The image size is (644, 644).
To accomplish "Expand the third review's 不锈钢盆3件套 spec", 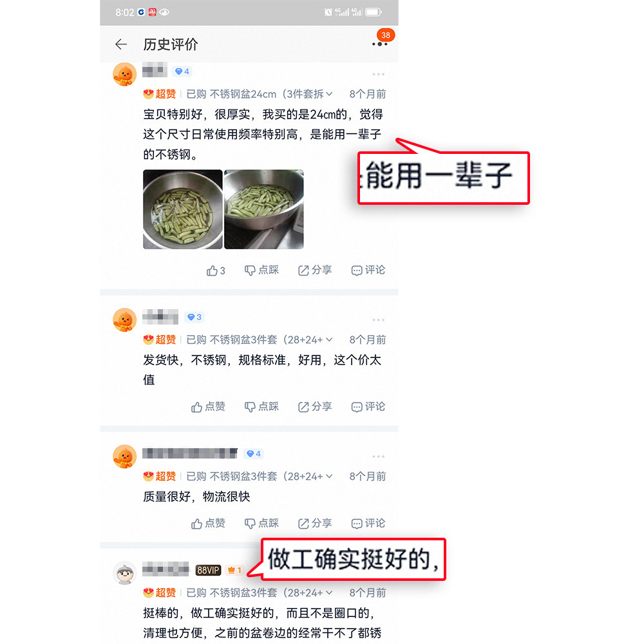I will coord(329,476).
